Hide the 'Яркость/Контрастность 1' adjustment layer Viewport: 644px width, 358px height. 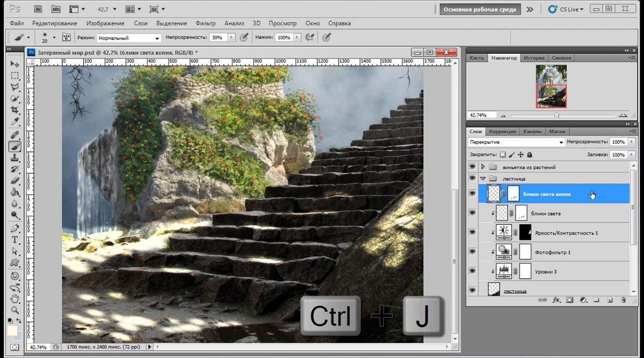click(472, 232)
